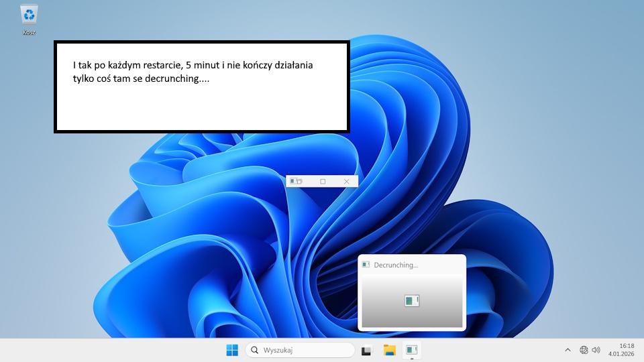The width and height of the screenshot is (644, 362).
Task: Click the Kosz text label under the bin
Action: pyautogui.click(x=29, y=32)
